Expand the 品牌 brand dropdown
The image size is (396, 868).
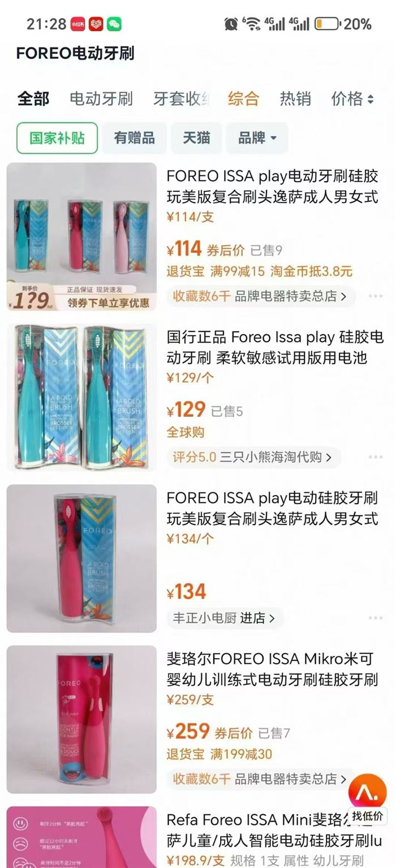[x=257, y=138]
